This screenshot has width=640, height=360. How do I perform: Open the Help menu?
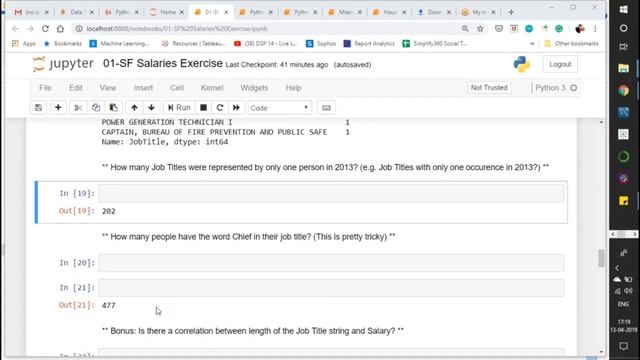[293, 88]
